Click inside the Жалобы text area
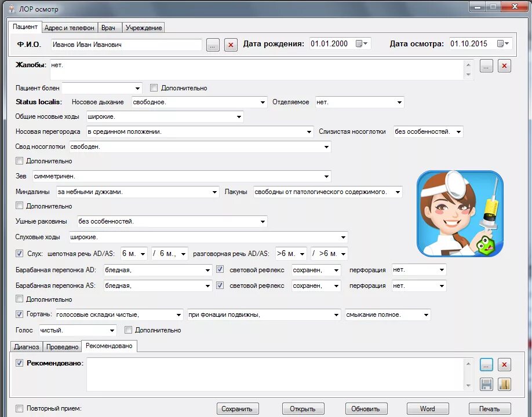The image size is (532, 417). coord(257,69)
